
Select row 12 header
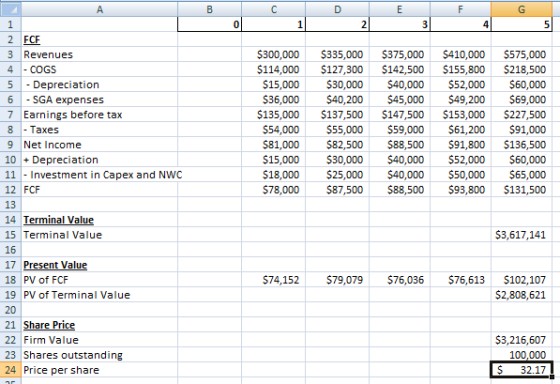(x=11, y=190)
